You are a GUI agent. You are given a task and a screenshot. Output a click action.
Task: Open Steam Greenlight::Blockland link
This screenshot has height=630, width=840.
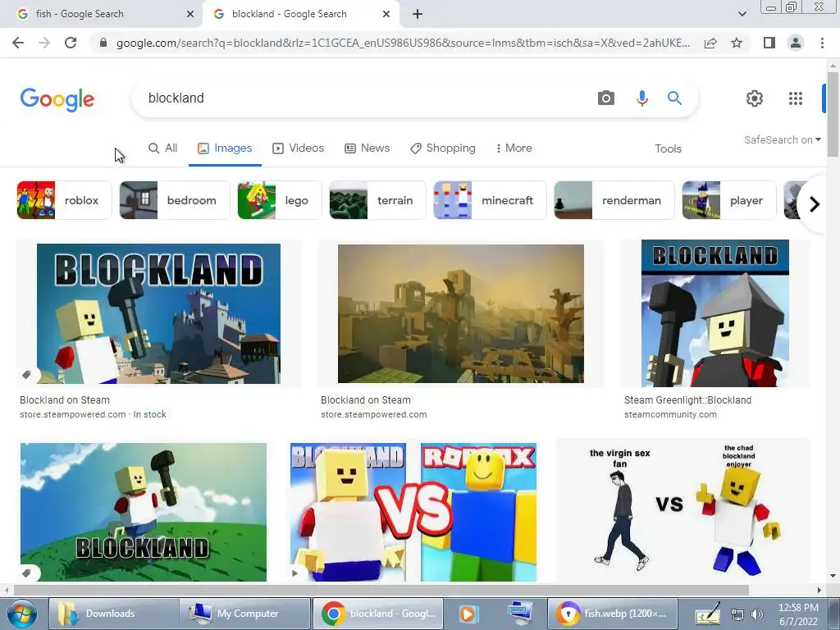688,400
